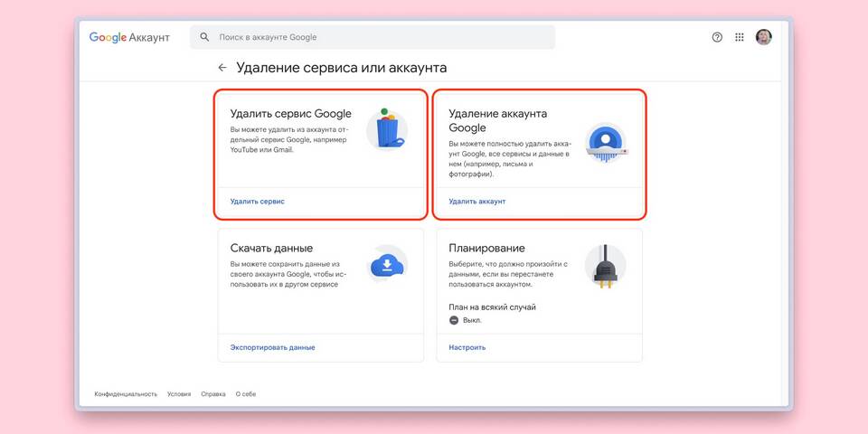Click the trash bin illustration icon

(387, 129)
